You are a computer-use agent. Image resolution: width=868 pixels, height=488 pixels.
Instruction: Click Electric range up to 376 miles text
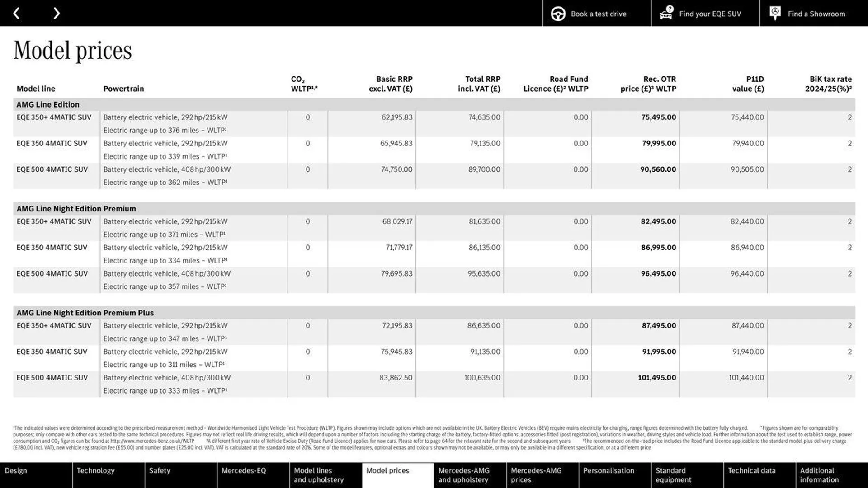coord(165,130)
